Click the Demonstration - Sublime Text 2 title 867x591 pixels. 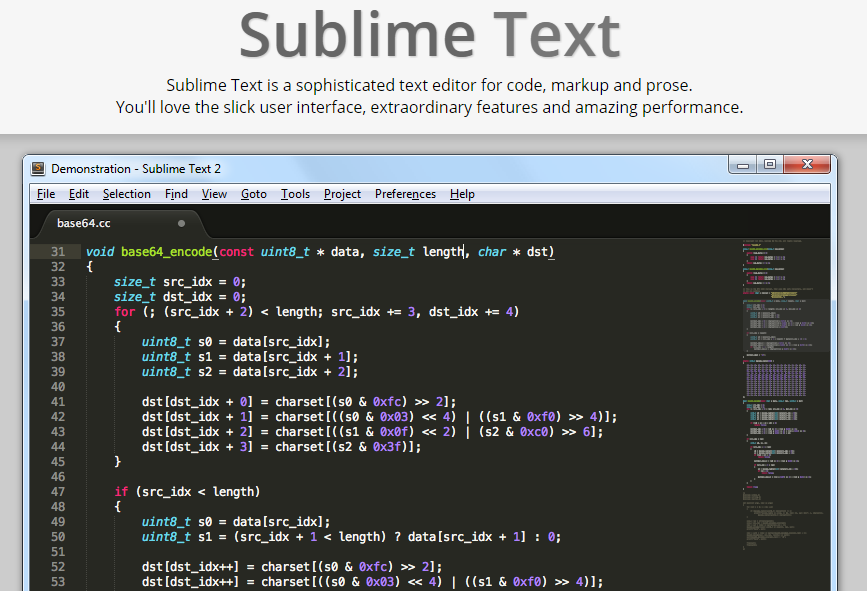tap(136, 169)
